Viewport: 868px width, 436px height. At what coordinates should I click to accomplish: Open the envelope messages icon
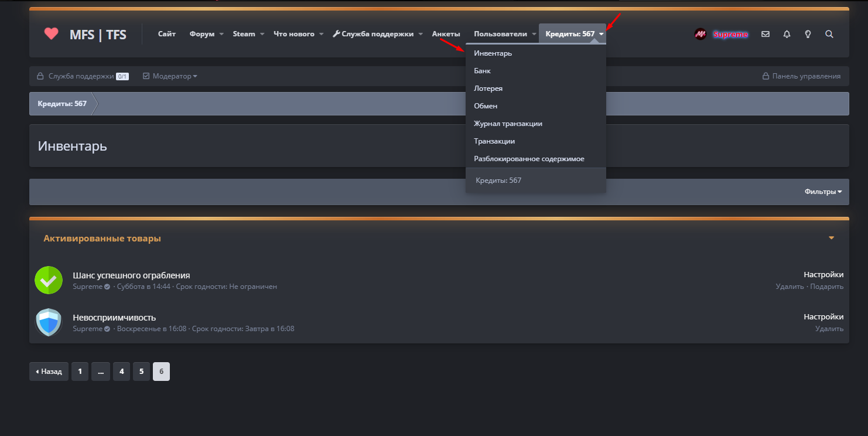pyautogui.click(x=765, y=34)
